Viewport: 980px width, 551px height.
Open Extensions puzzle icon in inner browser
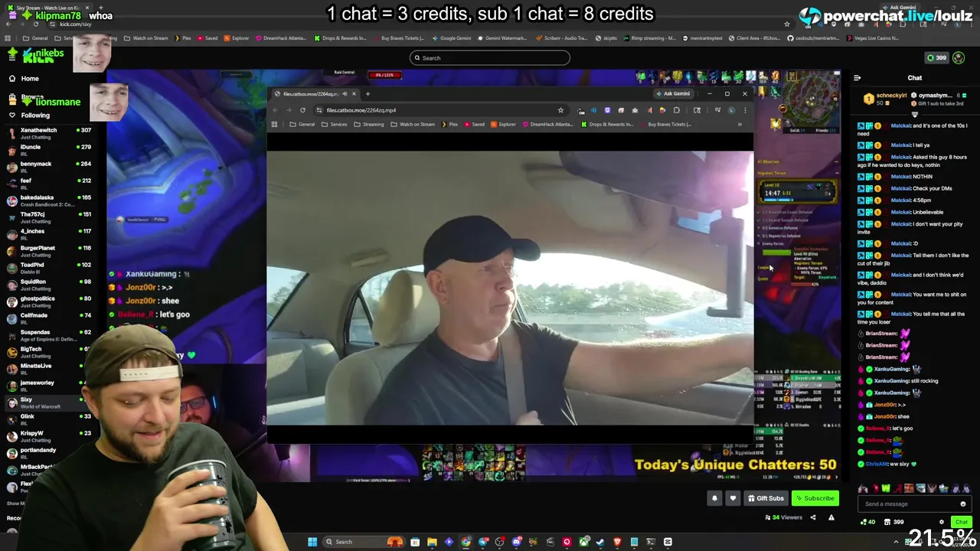(x=676, y=110)
